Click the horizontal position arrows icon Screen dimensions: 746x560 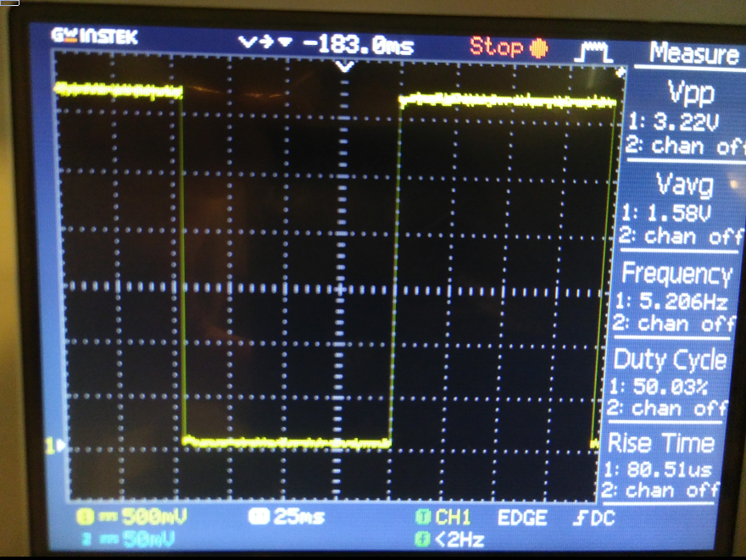pyautogui.click(x=264, y=42)
